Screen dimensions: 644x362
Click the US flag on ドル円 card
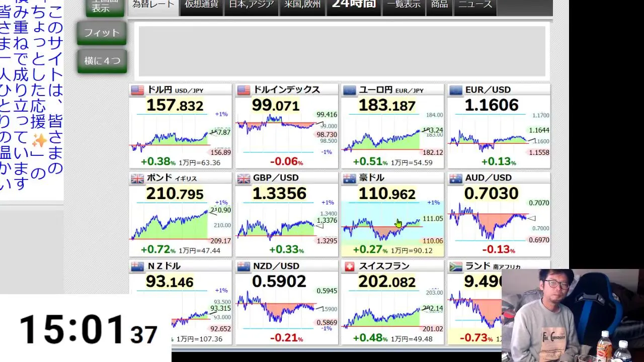pos(137,90)
